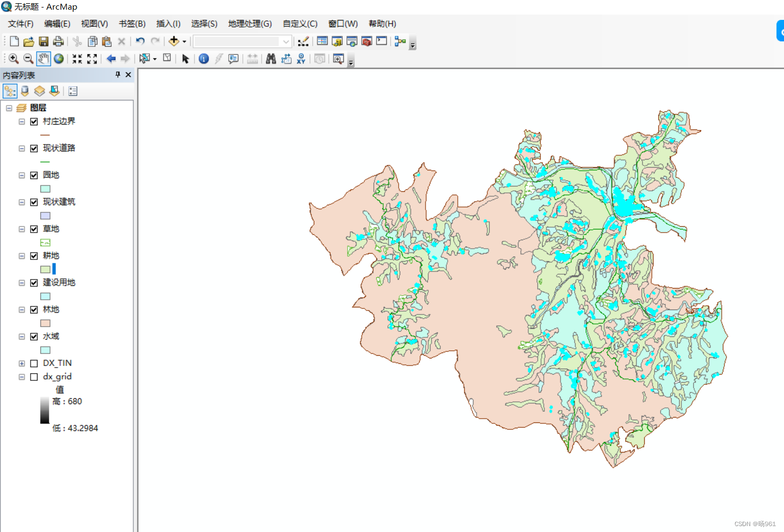Expand the DX_TIN layer node
The height and width of the screenshot is (532, 784).
(21, 363)
